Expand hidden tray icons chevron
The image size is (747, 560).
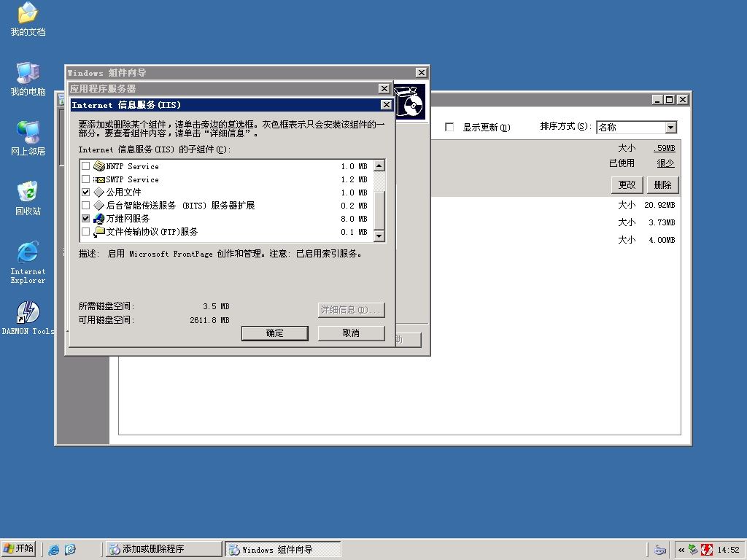click(x=681, y=550)
